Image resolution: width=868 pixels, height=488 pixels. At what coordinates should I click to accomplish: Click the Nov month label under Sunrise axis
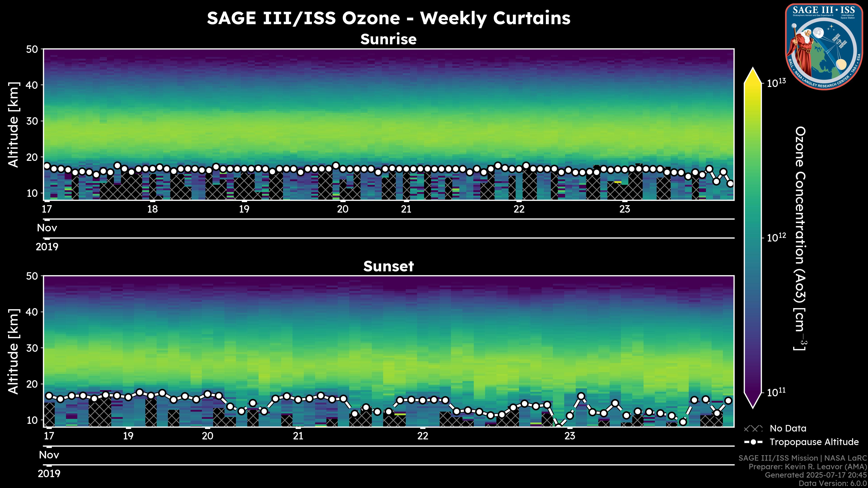pos(47,228)
